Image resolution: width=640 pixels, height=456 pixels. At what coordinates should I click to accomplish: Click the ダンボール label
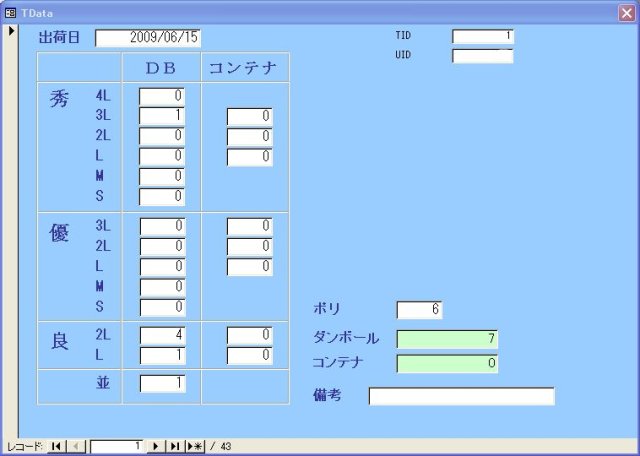pyautogui.click(x=346, y=338)
